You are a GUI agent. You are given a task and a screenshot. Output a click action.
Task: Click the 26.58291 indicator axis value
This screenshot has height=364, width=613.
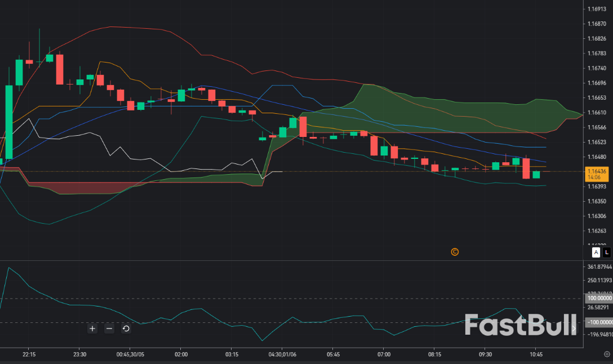pos(598,307)
